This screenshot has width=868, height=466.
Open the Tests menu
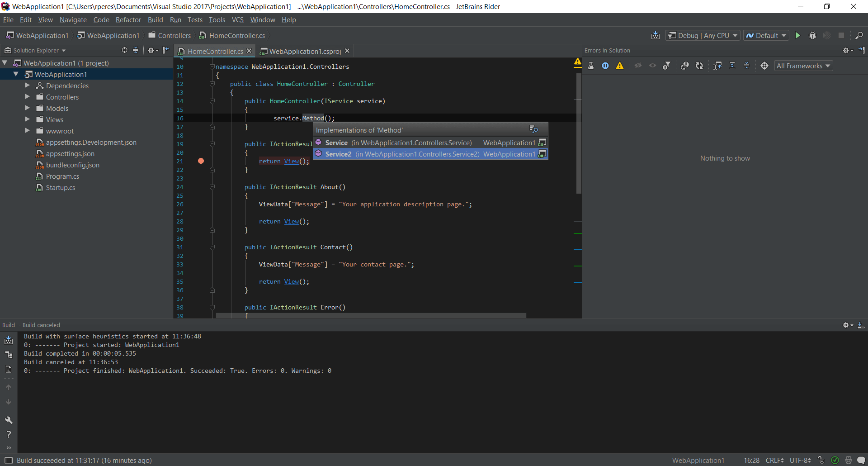pyautogui.click(x=195, y=20)
